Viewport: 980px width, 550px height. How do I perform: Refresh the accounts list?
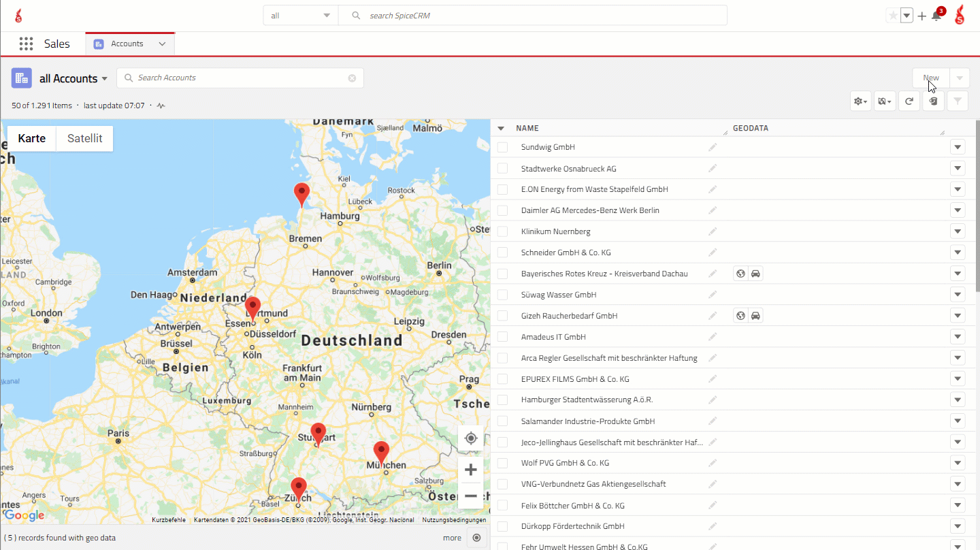pyautogui.click(x=909, y=101)
